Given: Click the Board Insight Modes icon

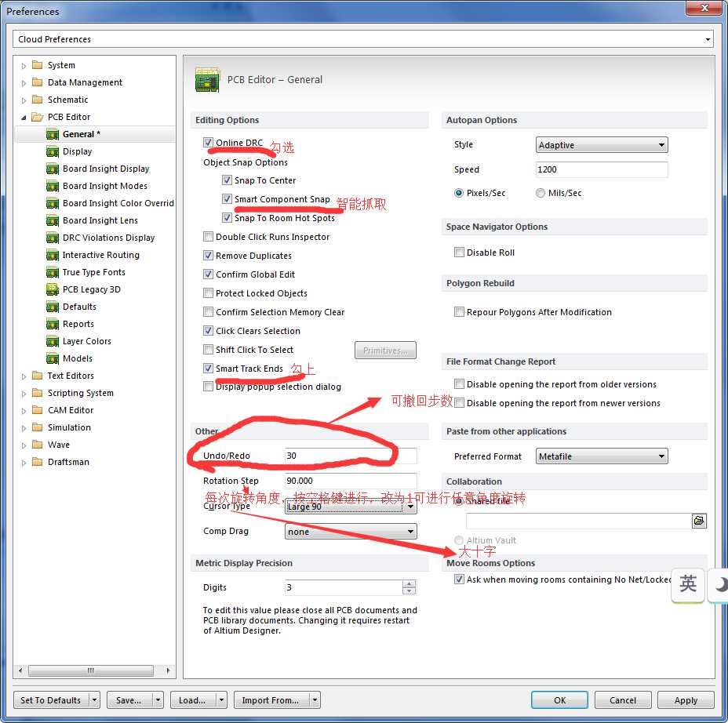Looking at the screenshot, I should point(52,186).
